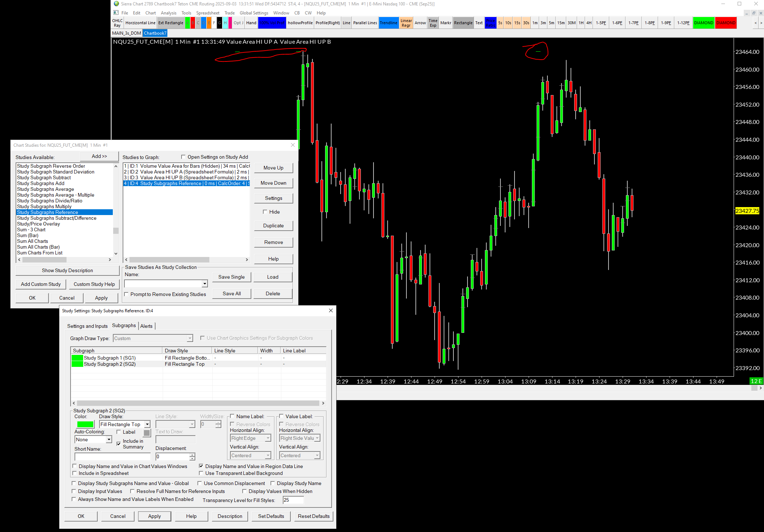This screenshot has height=532, width=764.
Task: Select the Hand tool in toolbar
Action: pyautogui.click(x=251, y=23)
